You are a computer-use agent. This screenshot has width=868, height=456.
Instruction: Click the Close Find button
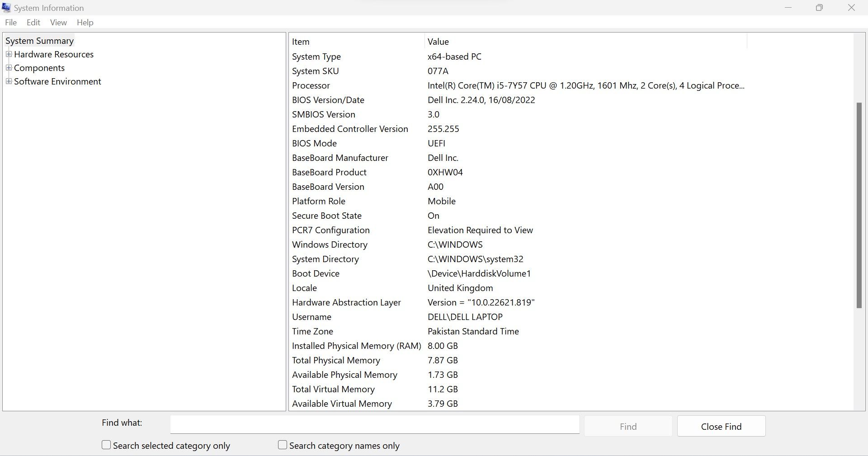tap(721, 426)
